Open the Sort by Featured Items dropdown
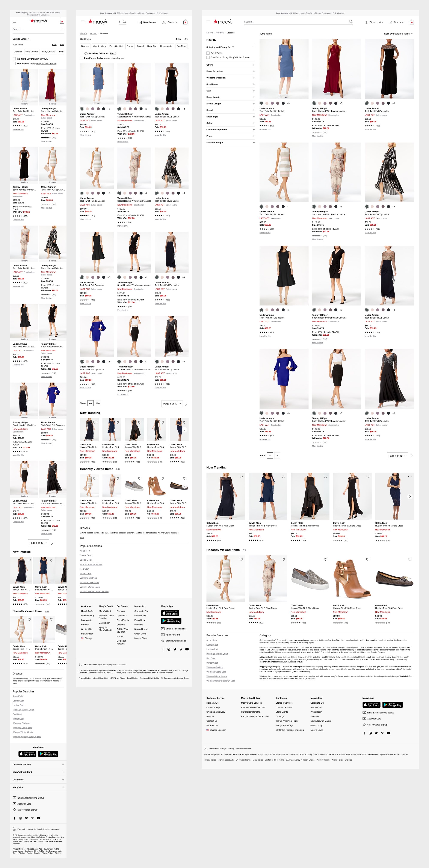 [x=398, y=34]
